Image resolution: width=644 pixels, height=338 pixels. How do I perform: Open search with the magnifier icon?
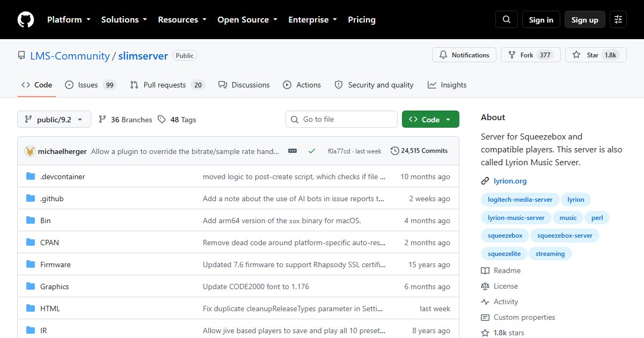[x=507, y=20]
